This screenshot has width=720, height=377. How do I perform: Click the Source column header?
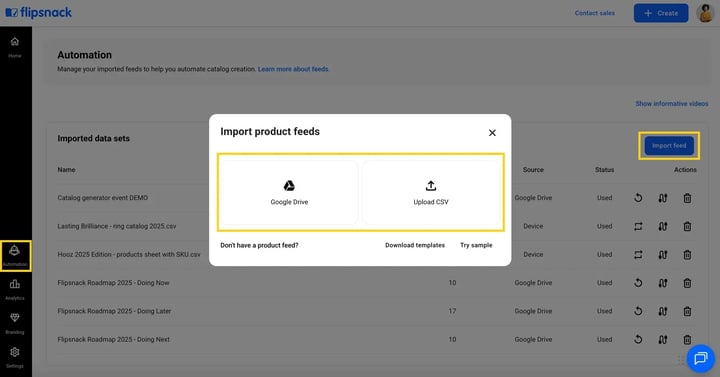click(x=533, y=169)
